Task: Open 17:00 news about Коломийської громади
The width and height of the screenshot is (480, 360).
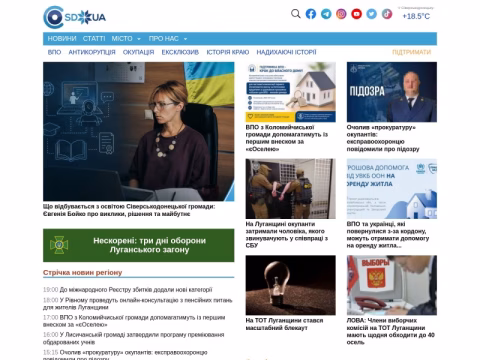Action: coord(134,321)
